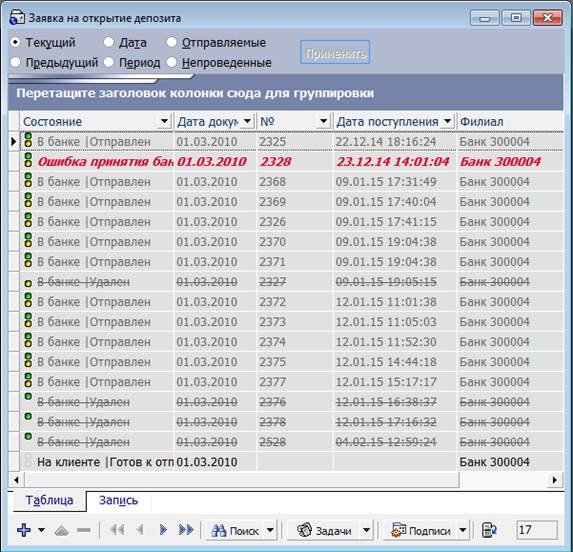Expand the Дата поступления column filter
Image resolution: width=573 pixels, height=552 pixels.
(448, 121)
